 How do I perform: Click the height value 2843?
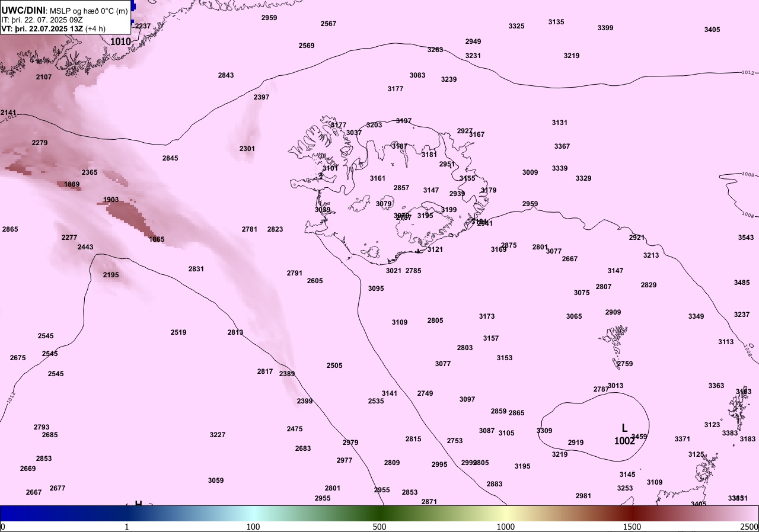226,75
